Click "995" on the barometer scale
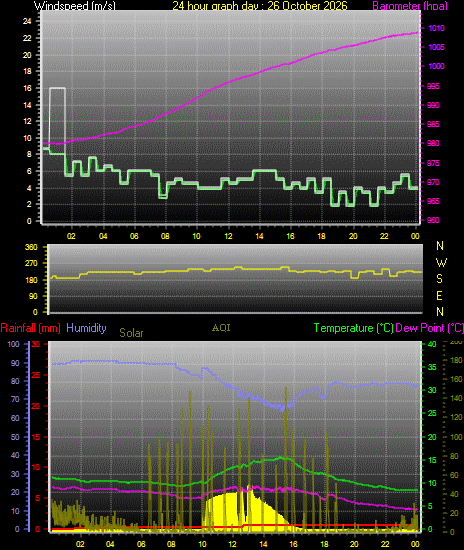The width and height of the screenshot is (464, 550). click(x=433, y=86)
